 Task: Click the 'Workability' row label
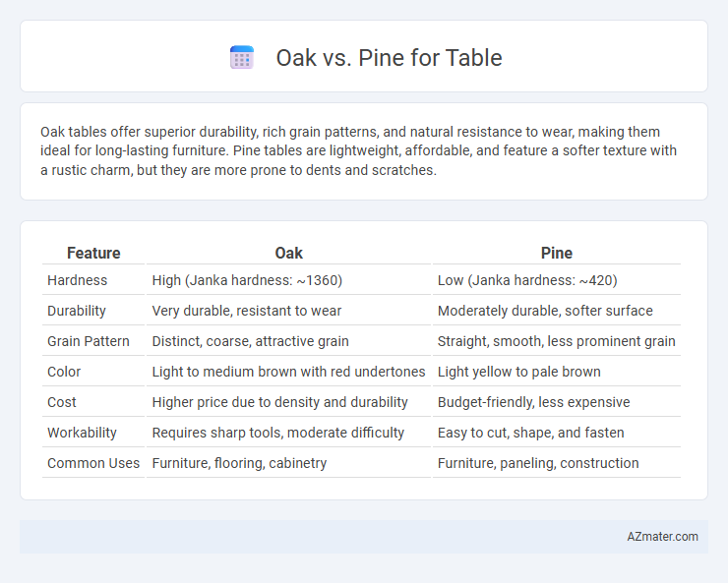(82, 433)
